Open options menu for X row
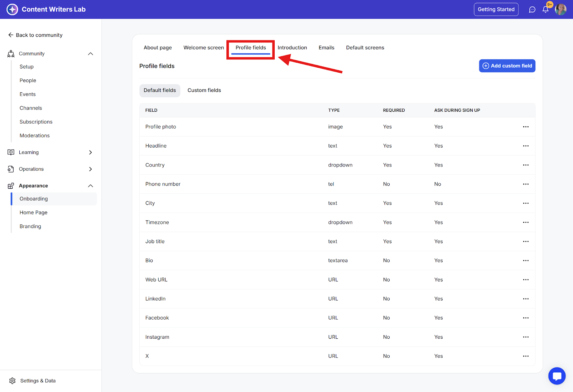This screenshot has height=392, width=573. coord(526,356)
